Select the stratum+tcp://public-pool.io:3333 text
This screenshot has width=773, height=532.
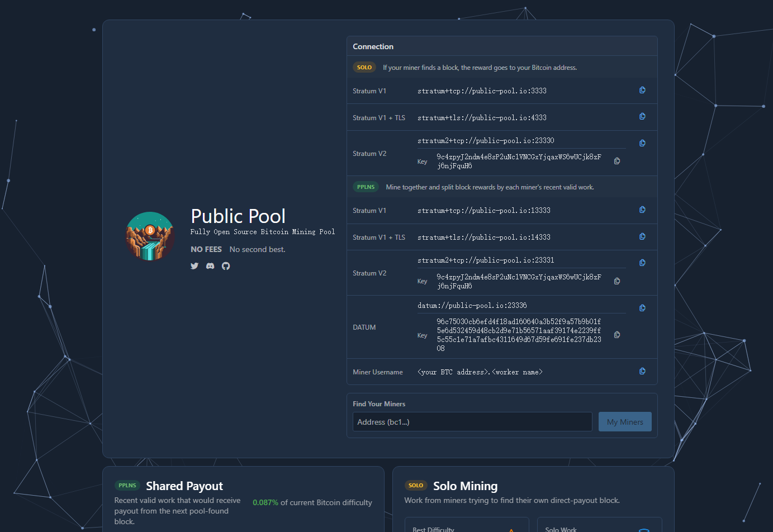(482, 91)
